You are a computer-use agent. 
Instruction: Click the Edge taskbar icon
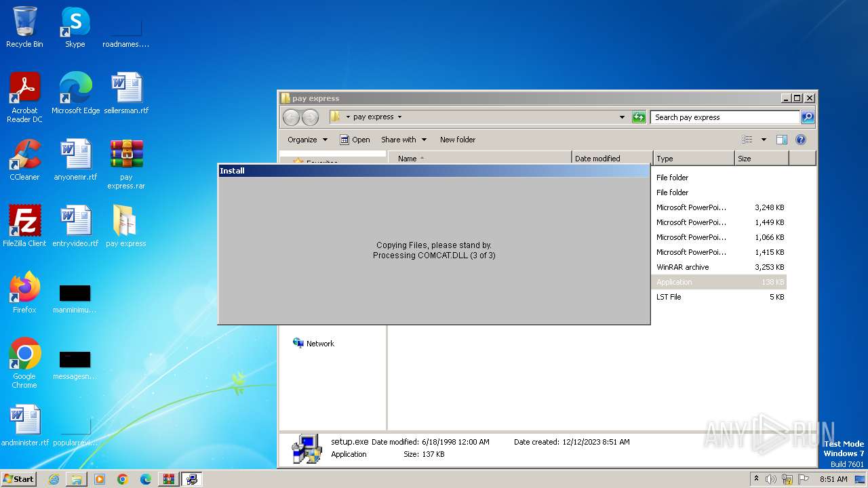(146, 479)
